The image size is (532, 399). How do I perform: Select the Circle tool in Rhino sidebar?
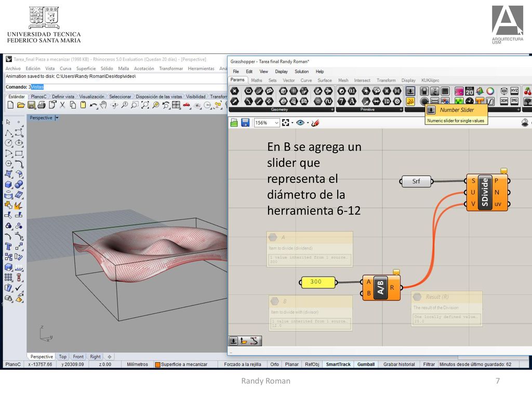(8, 143)
